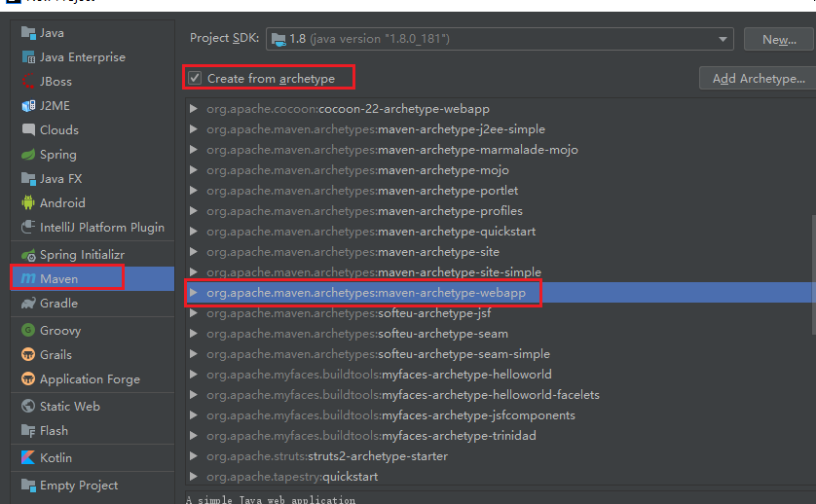Expand the maven-archetype-site node arrow
Viewport: 816px width, 504px height.
coord(193,252)
